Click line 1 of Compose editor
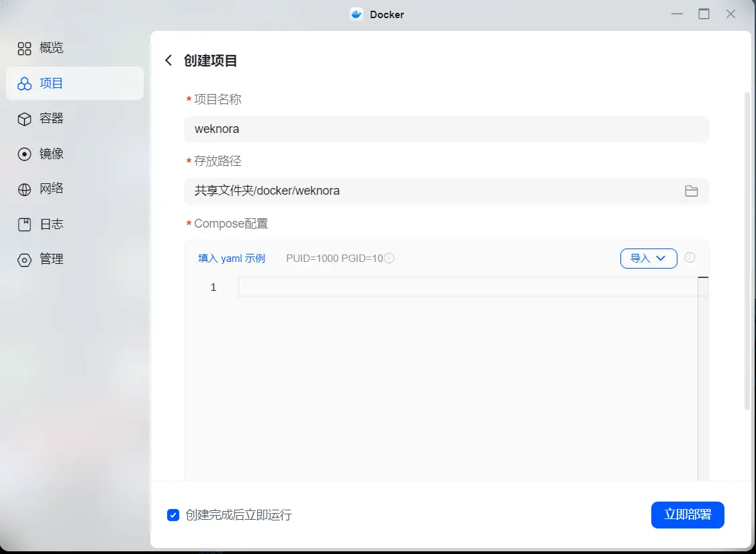This screenshot has height=554, width=756. pyautogui.click(x=468, y=287)
